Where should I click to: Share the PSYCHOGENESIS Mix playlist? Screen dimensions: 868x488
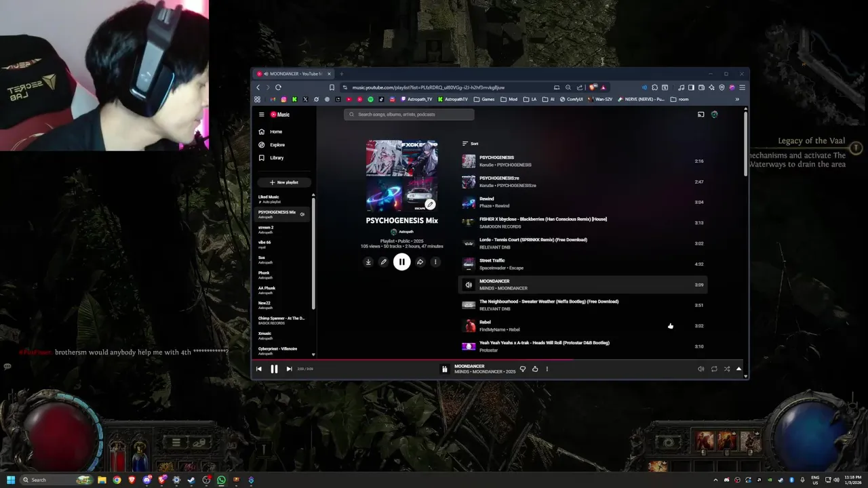click(420, 262)
